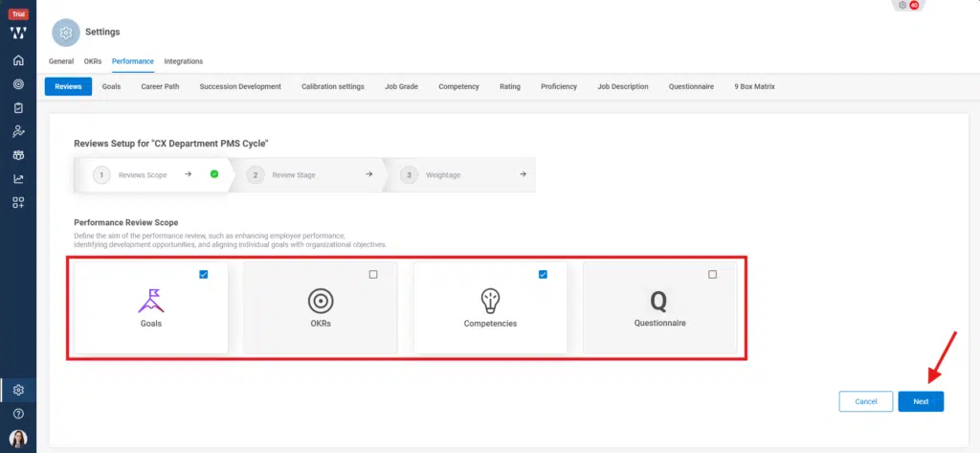This screenshot has width=980, height=453.
Task: Open the clipboard checklist icon in sidebar
Action: pyautogui.click(x=18, y=107)
